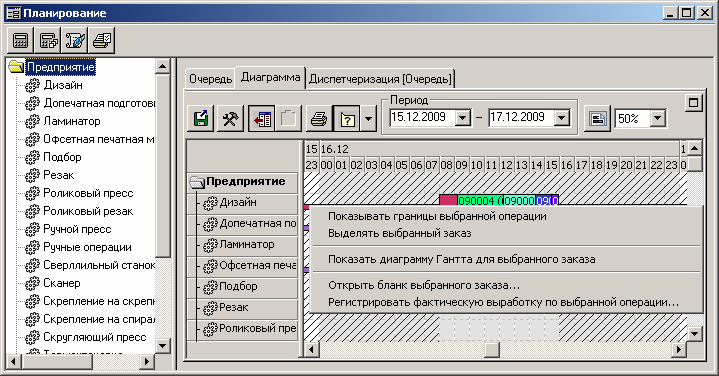The width and height of the screenshot is (719, 376).
Task: Select Скругляющий пресс in left tree
Action: click(94, 337)
